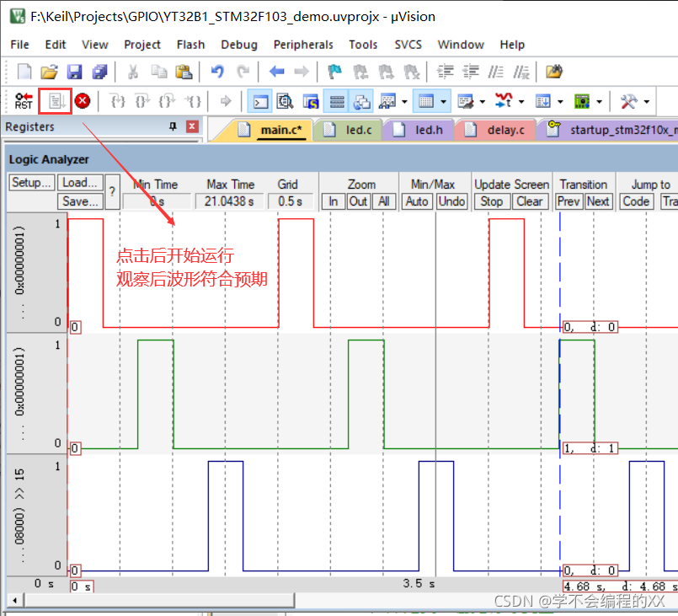The image size is (678, 616).
Task: Expand the Toolbox dropdown arrow
Action: click(x=647, y=102)
